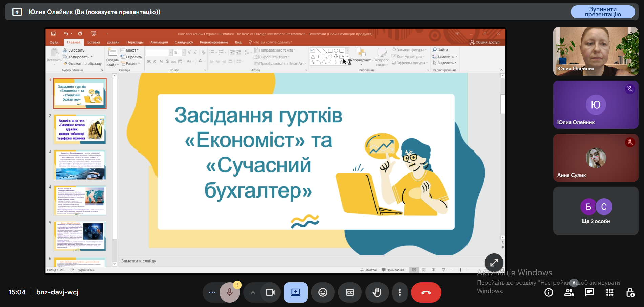This screenshot has height=307, width=644.
Task: Toggle the camera on or off
Action: coord(270,292)
